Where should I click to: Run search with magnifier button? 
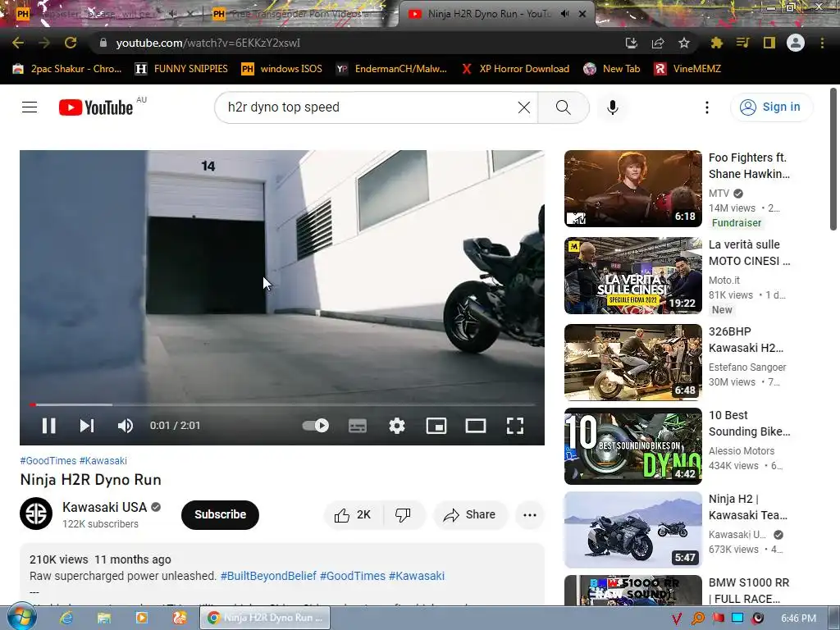pyautogui.click(x=563, y=107)
